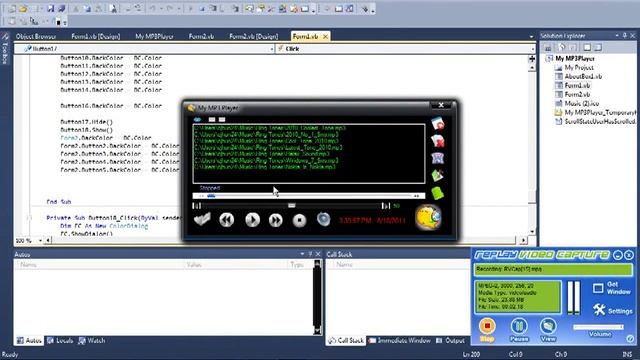This screenshot has width=640, height=360.
Task: Click the editor vertical scrollbar down arrow
Action: tap(532, 231)
